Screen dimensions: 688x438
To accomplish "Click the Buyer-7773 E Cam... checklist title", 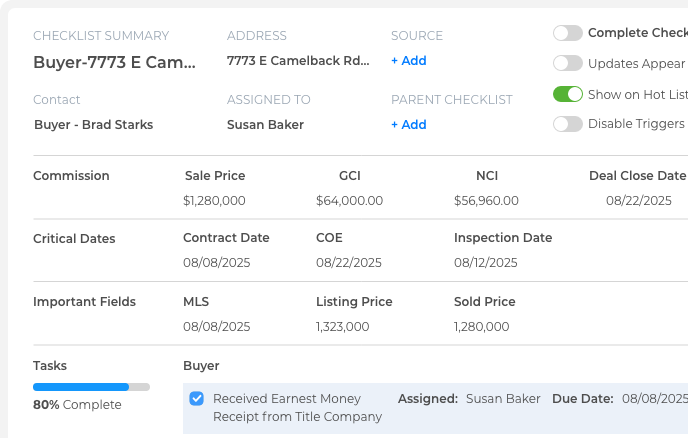I will click(114, 62).
